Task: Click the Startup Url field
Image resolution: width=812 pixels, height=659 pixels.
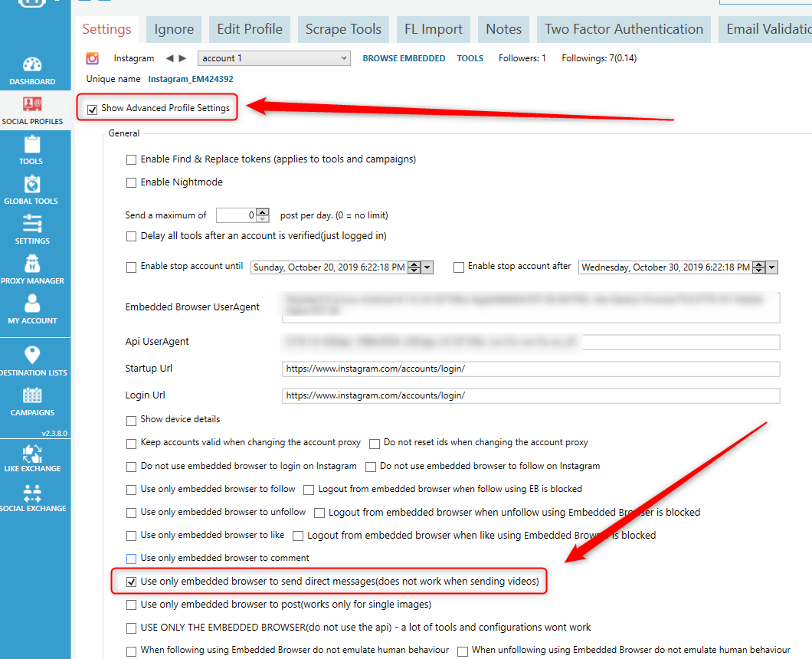Action: coord(531,369)
